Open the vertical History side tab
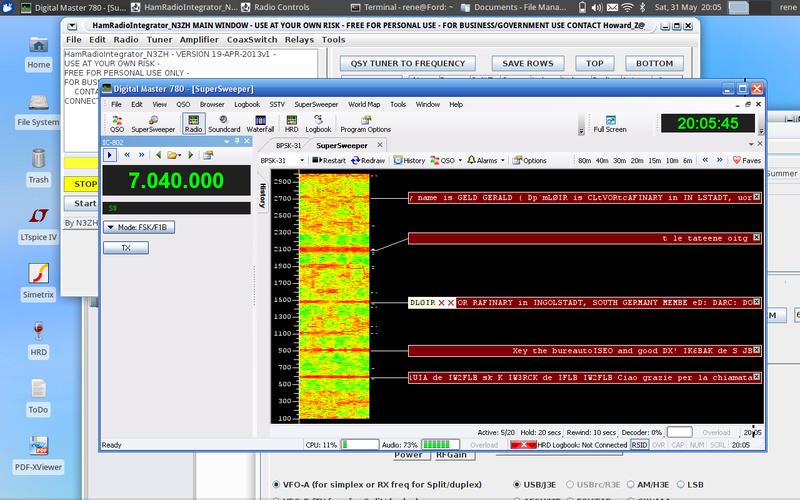This screenshot has width=800, height=500. (263, 195)
